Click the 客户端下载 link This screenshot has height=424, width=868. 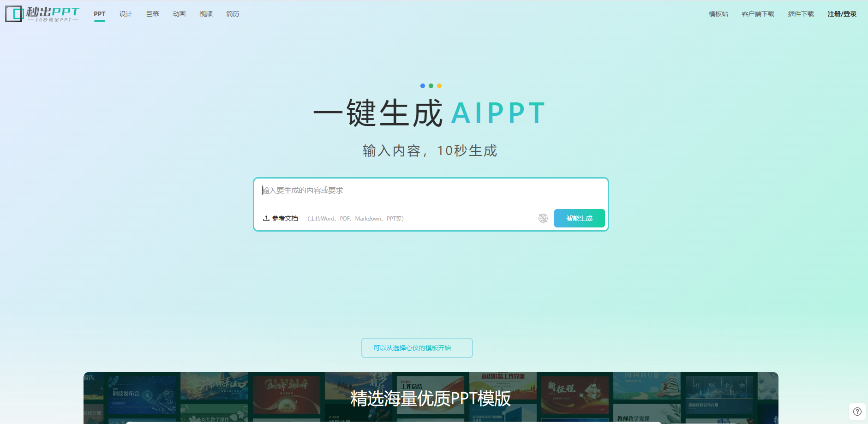758,14
